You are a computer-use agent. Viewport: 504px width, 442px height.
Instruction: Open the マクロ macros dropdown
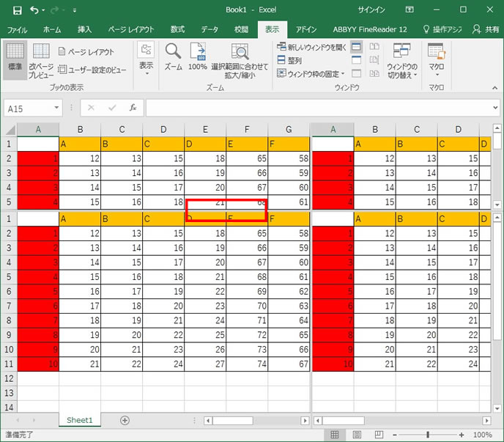[436, 59]
